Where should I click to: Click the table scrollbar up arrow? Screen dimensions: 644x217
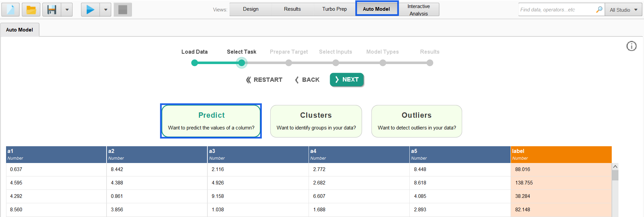tap(615, 167)
